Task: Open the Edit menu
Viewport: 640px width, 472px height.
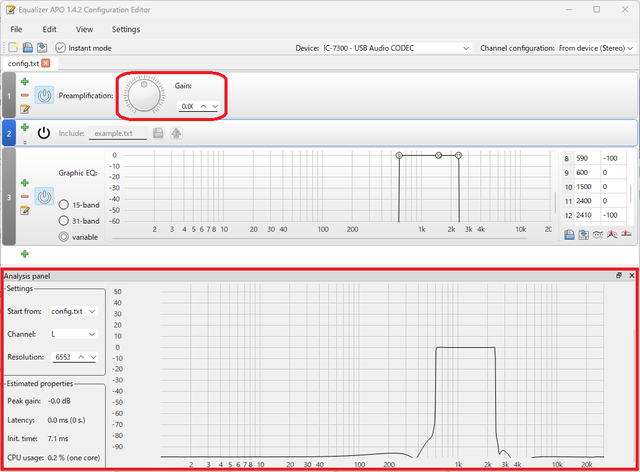Action: point(49,29)
